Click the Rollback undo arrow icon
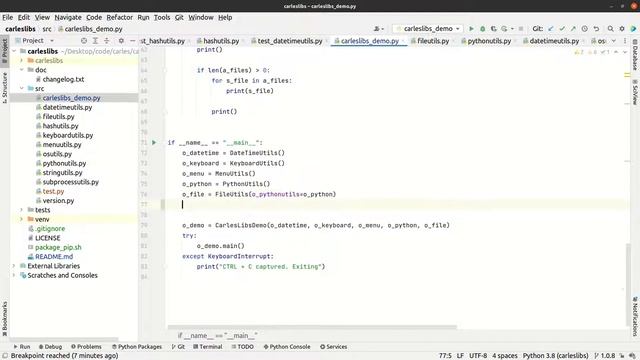The height and width of the screenshot is (360, 640). pos(596,29)
